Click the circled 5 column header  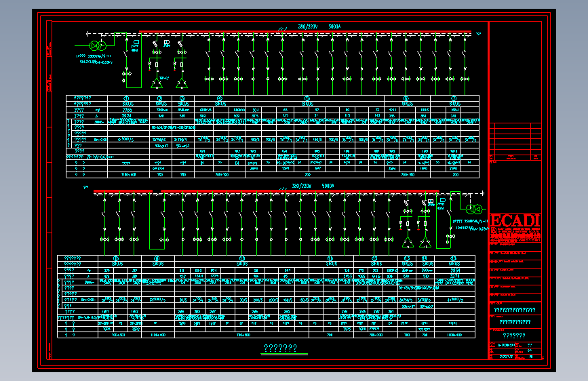(307, 98)
